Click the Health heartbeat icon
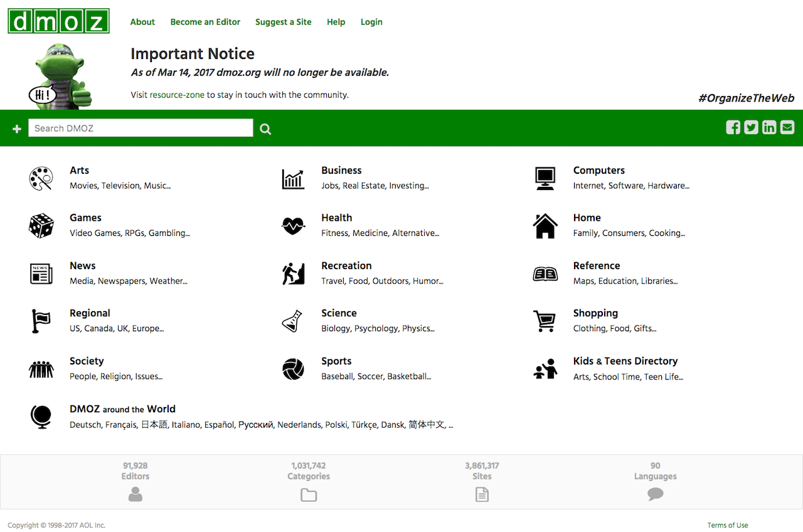This screenshot has height=532, width=803. pyautogui.click(x=293, y=226)
